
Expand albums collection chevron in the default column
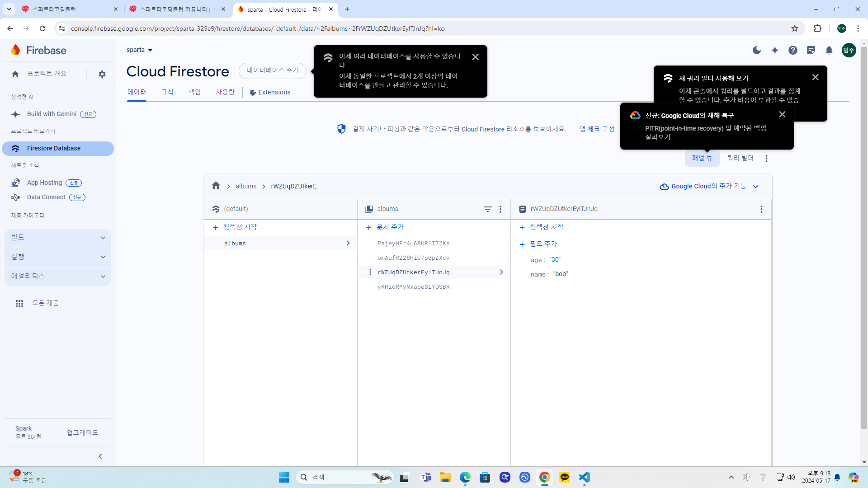[348, 243]
